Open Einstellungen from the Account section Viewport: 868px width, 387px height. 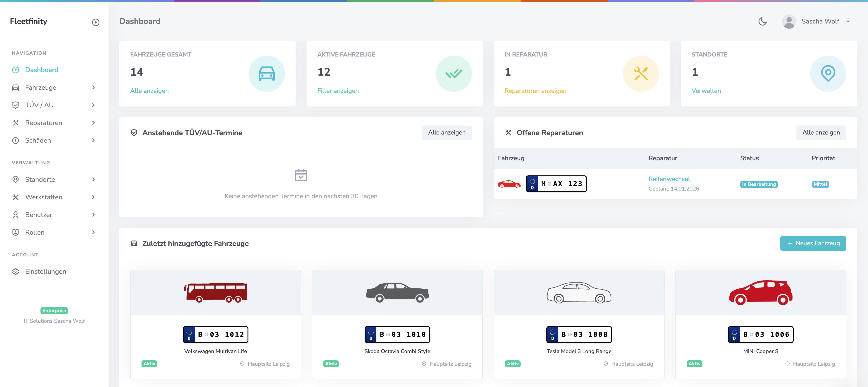[x=45, y=271]
